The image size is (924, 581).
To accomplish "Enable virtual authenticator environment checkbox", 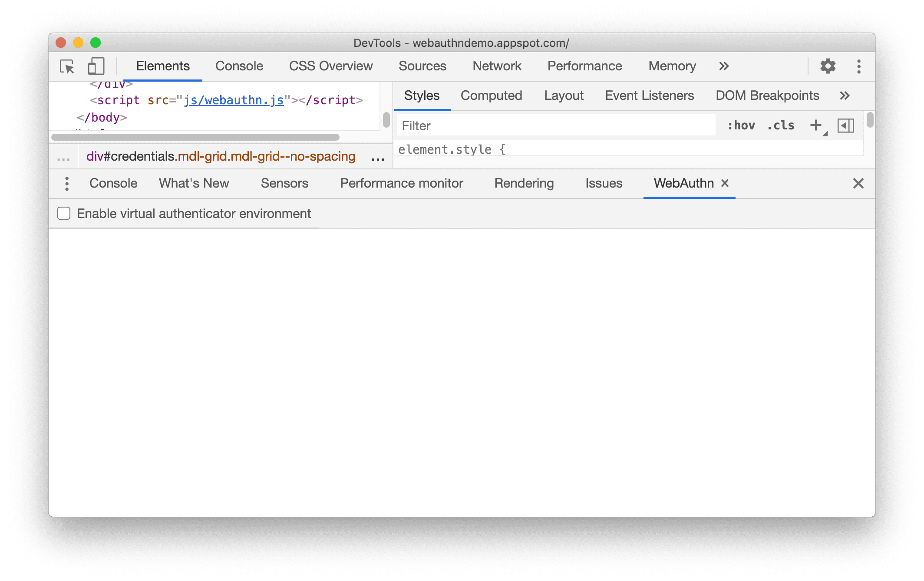I will click(x=63, y=214).
